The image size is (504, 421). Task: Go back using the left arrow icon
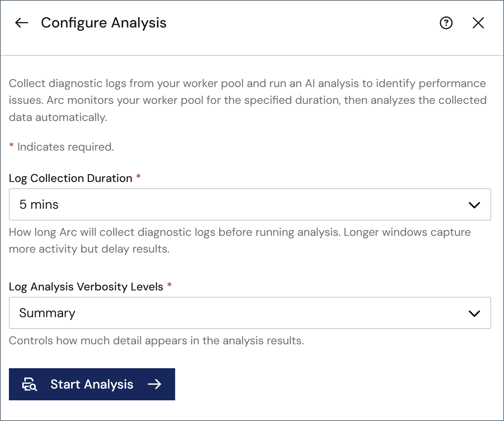(21, 23)
